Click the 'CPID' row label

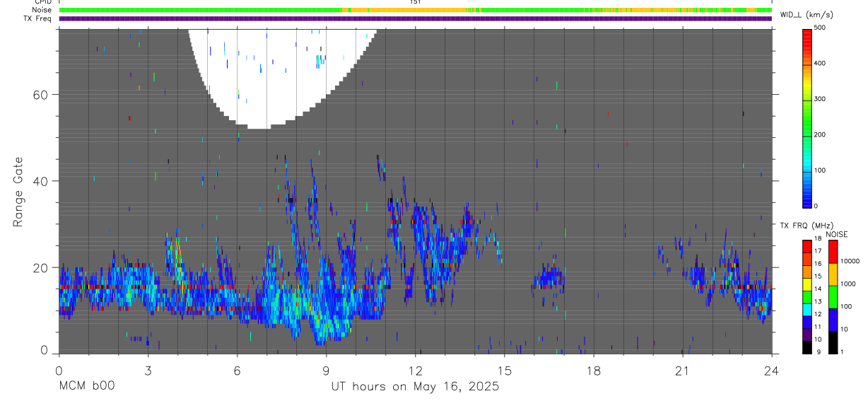(x=42, y=2)
